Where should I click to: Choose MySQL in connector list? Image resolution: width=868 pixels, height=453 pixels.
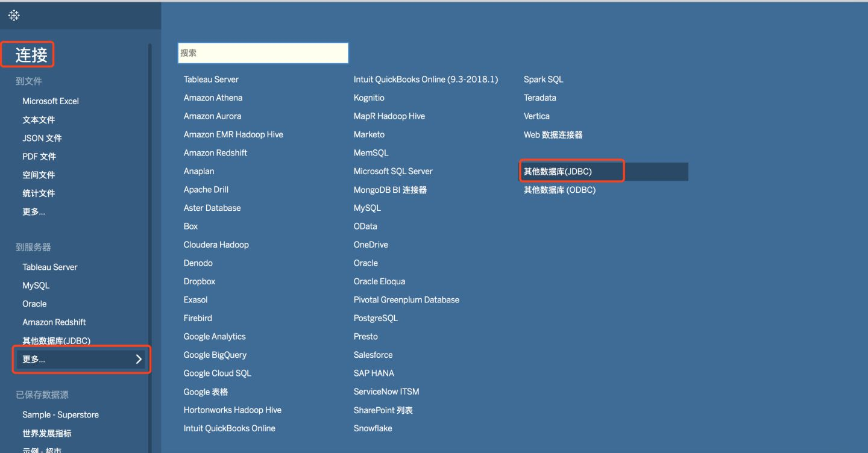pyautogui.click(x=367, y=208)
